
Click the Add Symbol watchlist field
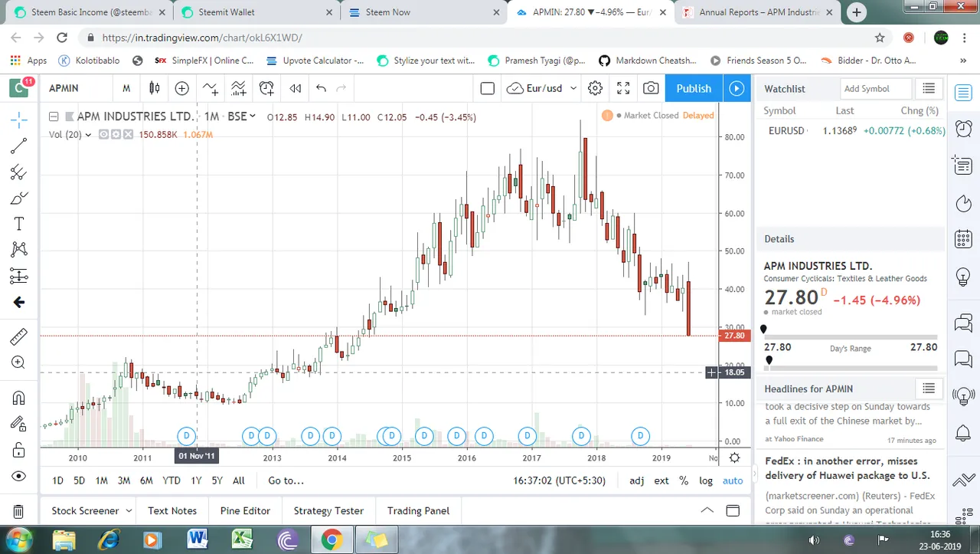pyautogui.click(x=875, y=89)
